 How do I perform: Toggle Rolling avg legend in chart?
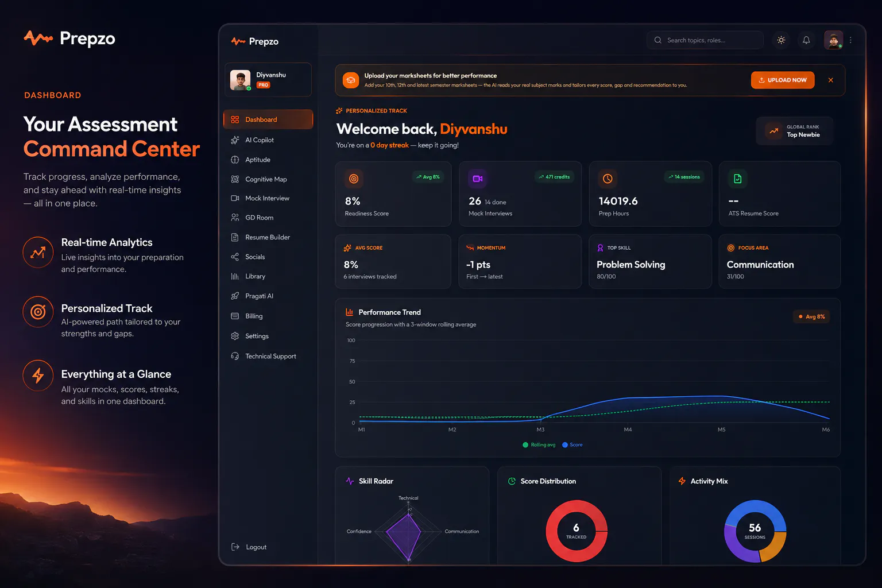point(539,445)
